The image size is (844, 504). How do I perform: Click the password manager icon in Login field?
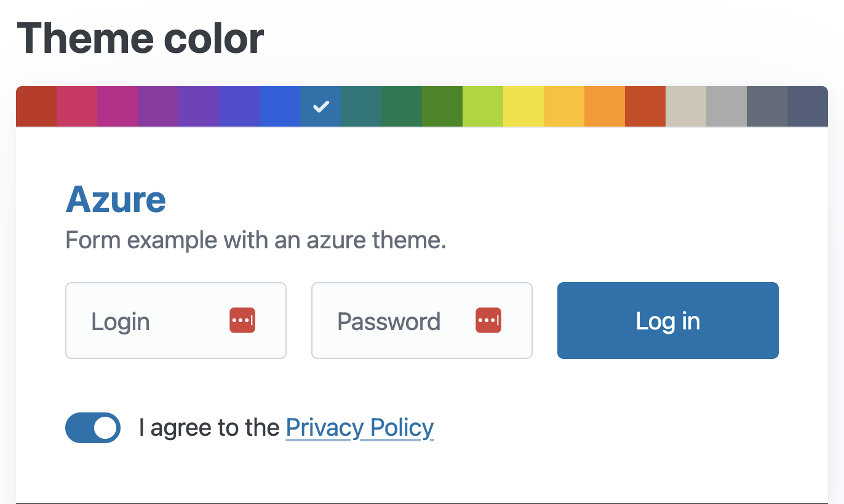242,320
